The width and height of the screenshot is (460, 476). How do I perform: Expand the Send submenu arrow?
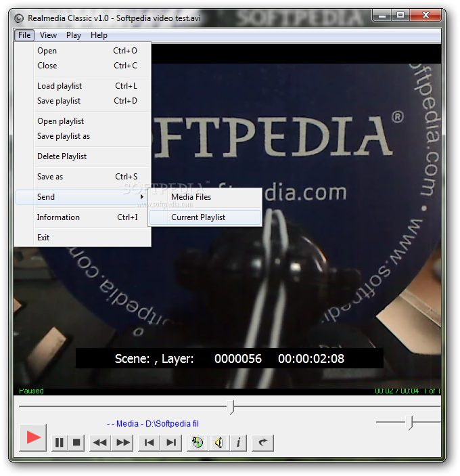pos(141,197)
